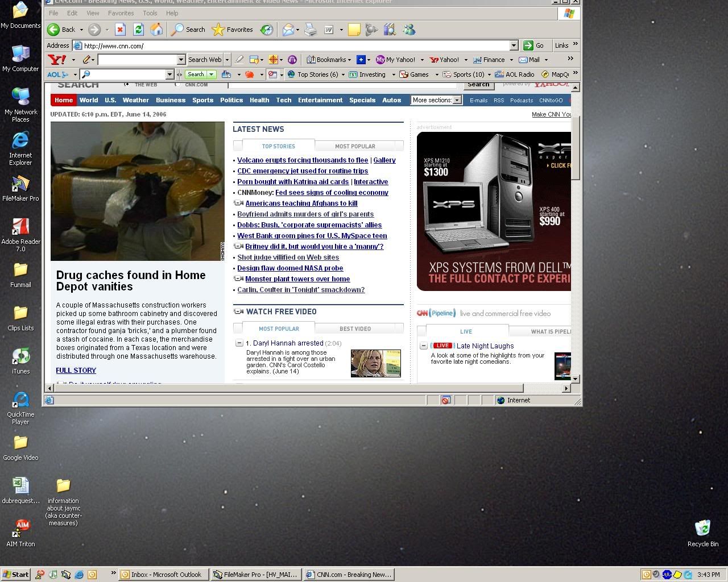Click the purple headphones icon in Yahoo toolbar

[x=292, y=60]
